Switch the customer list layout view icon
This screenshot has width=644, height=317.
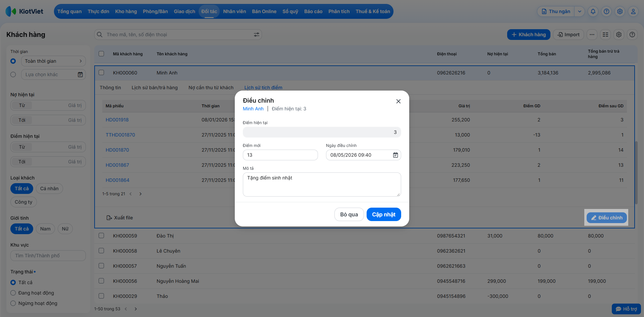click(605, 35)
